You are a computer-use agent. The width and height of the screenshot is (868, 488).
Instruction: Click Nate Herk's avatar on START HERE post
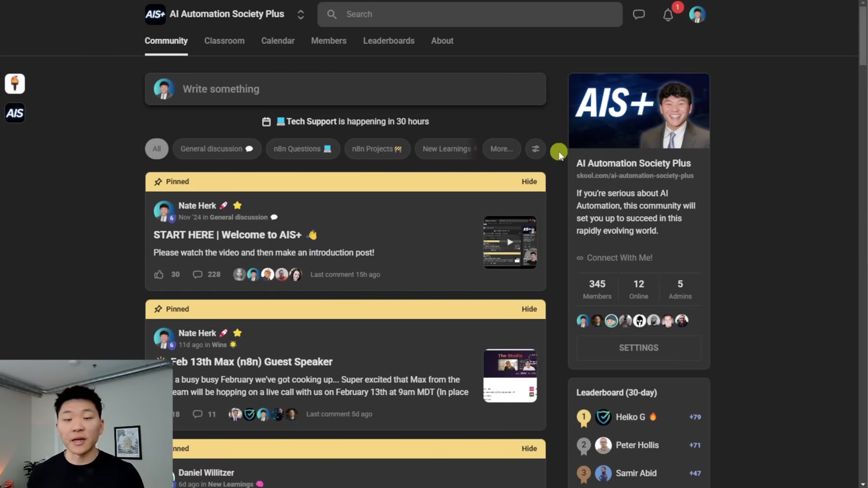tap(163, 210)
